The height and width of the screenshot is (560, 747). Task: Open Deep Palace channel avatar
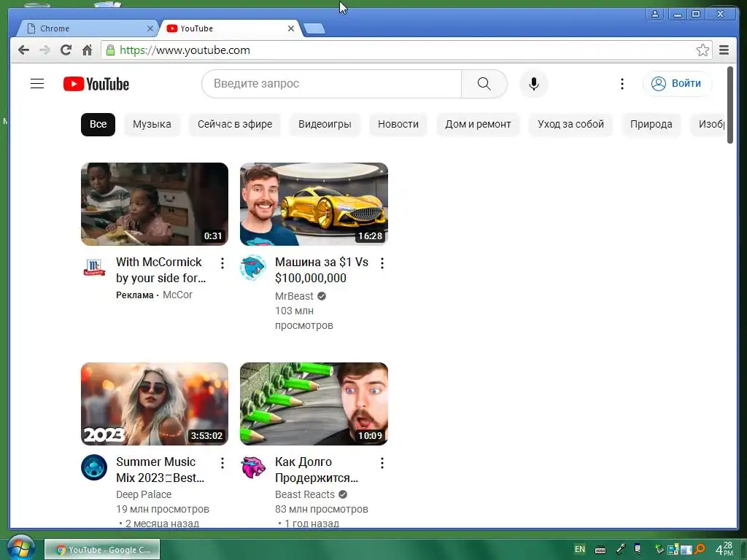pos(94,467)
